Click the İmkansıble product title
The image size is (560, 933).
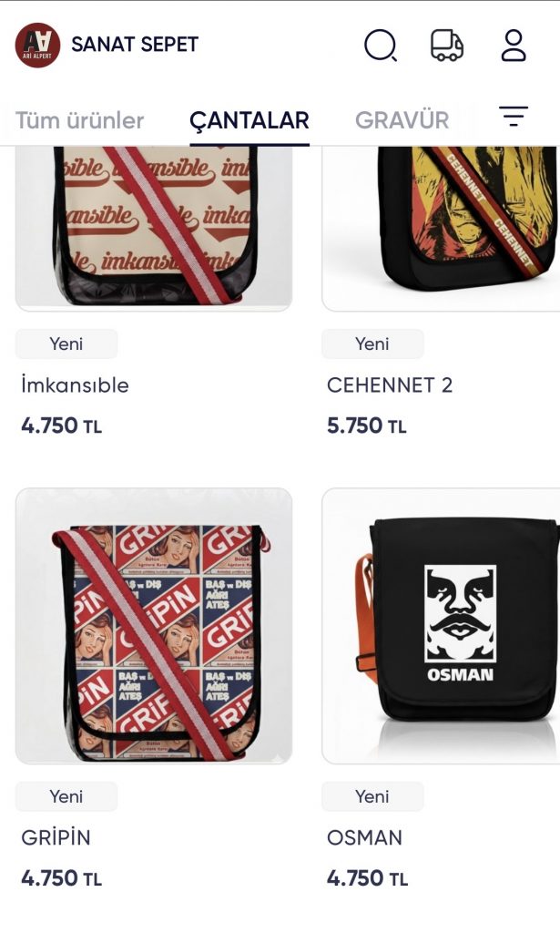(75, 385)
